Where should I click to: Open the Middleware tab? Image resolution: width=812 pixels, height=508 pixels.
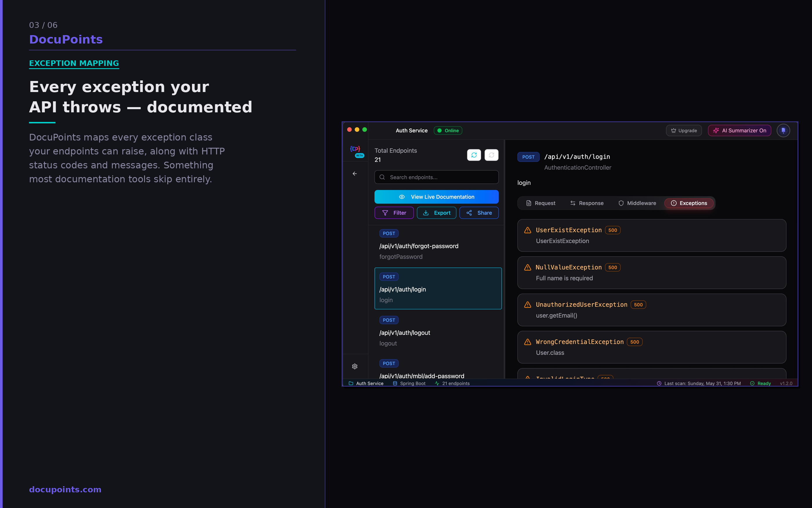click(637, 203)
